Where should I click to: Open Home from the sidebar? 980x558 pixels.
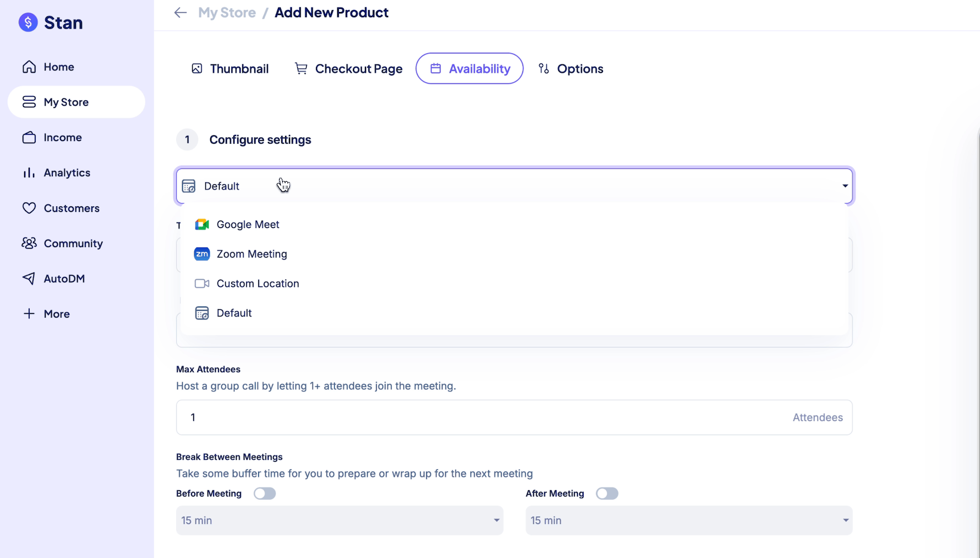[x=58, y=67]
